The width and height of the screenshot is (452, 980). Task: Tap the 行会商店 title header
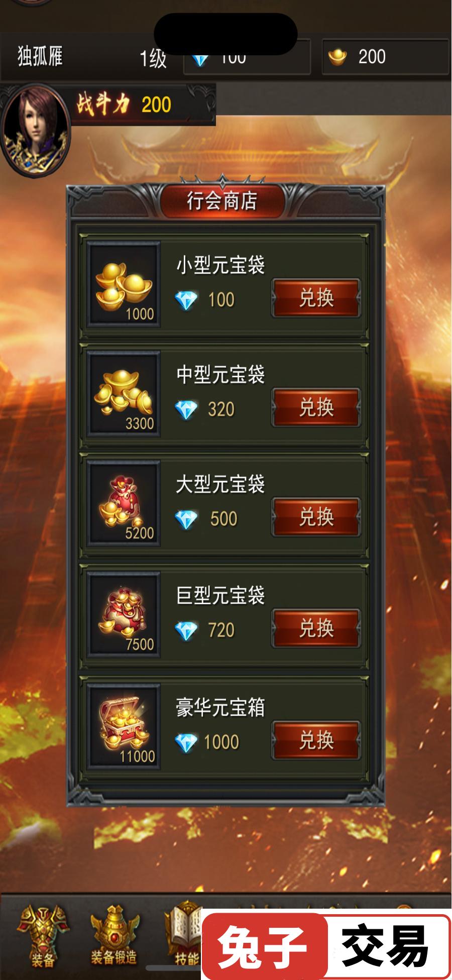coord(222,201)
